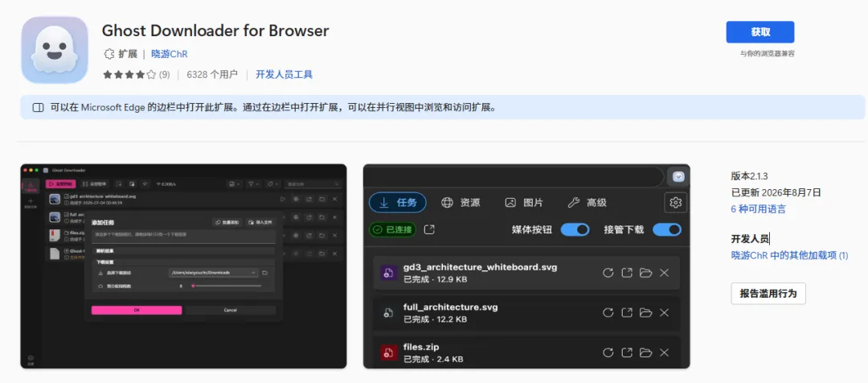
Task: Click the search field in app screenshot toolbar
Action: pyautogui.click(x=313, y=183)
